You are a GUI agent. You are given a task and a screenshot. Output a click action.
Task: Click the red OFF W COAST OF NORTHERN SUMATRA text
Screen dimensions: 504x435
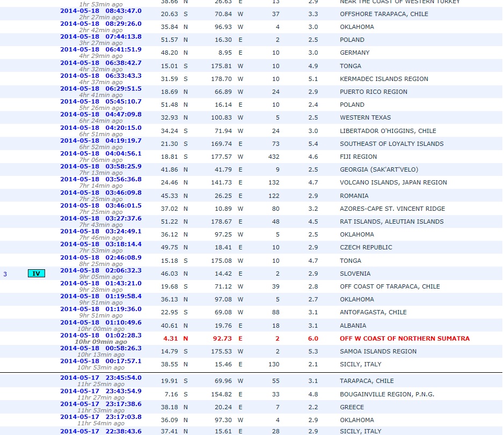405,338
